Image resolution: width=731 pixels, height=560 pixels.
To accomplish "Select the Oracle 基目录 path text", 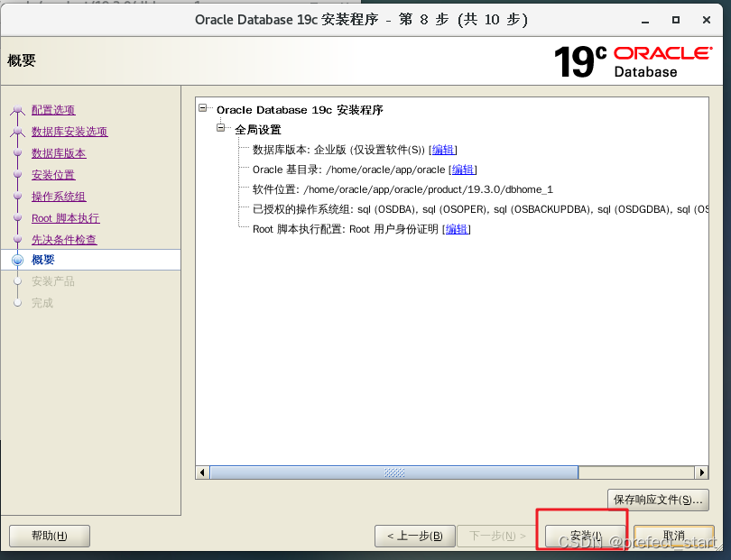I will [385, 170].
